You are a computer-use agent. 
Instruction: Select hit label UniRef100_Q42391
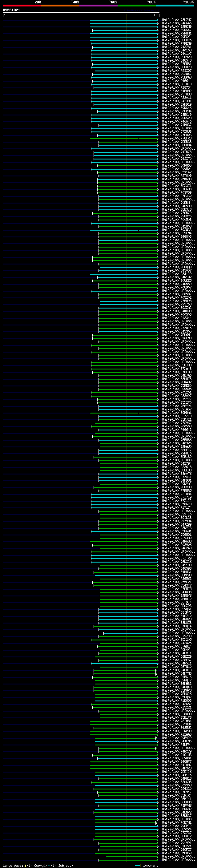177,101
